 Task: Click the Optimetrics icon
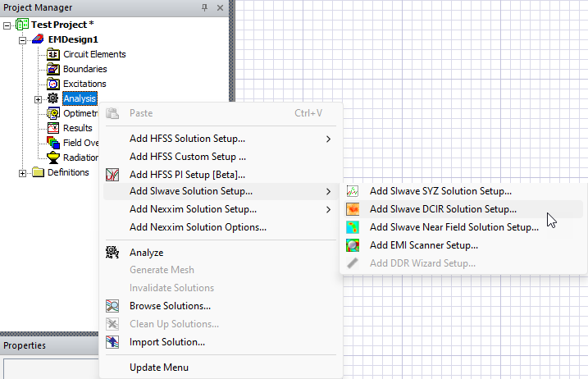pos(52,113)
